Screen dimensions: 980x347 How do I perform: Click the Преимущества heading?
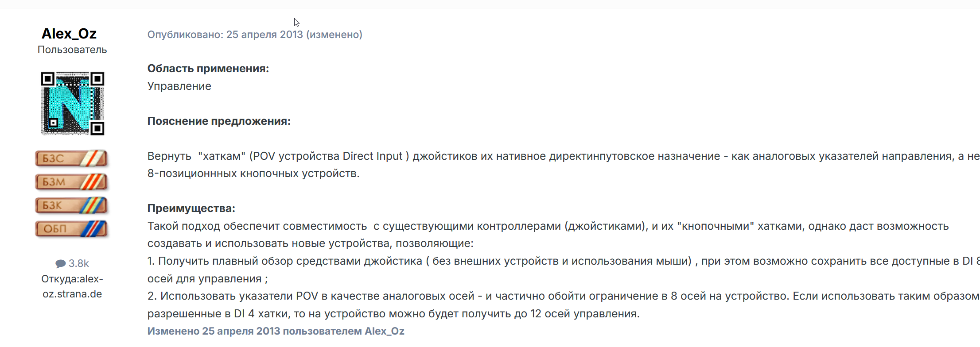click(x=191, y=208)
